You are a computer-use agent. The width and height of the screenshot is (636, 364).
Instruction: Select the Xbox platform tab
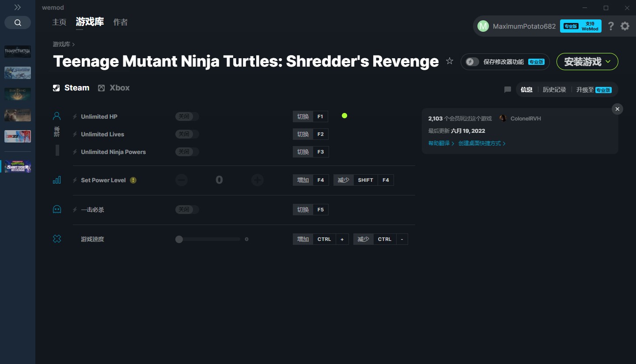[114, 88]
